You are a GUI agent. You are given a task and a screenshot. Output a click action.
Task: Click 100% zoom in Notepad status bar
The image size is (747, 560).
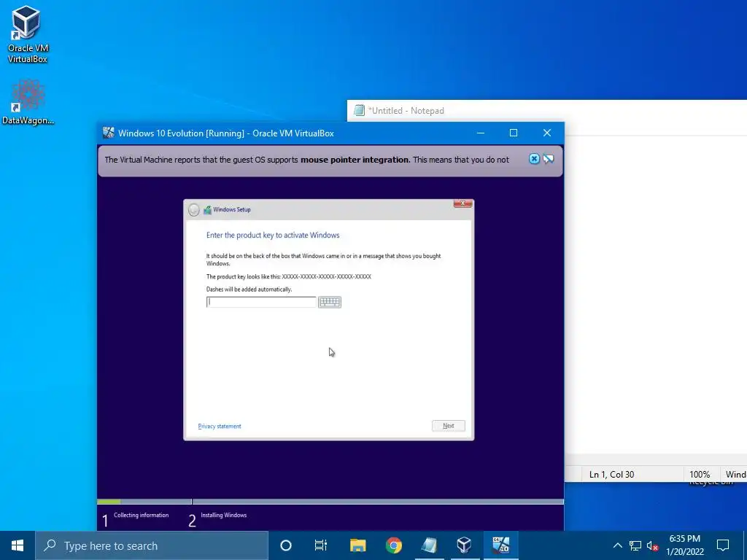tap(700, 474)
